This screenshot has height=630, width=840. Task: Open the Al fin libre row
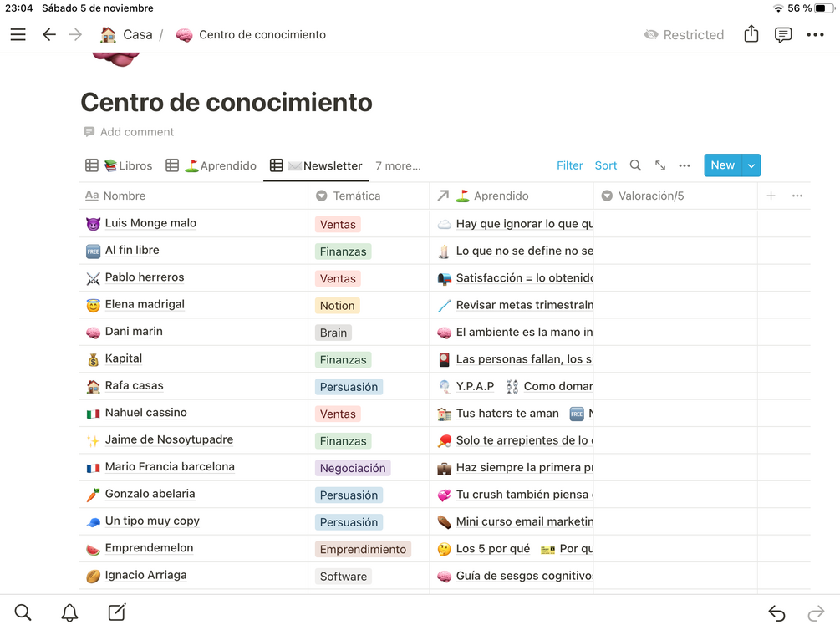pyautogui.click(x=132, y=250)
